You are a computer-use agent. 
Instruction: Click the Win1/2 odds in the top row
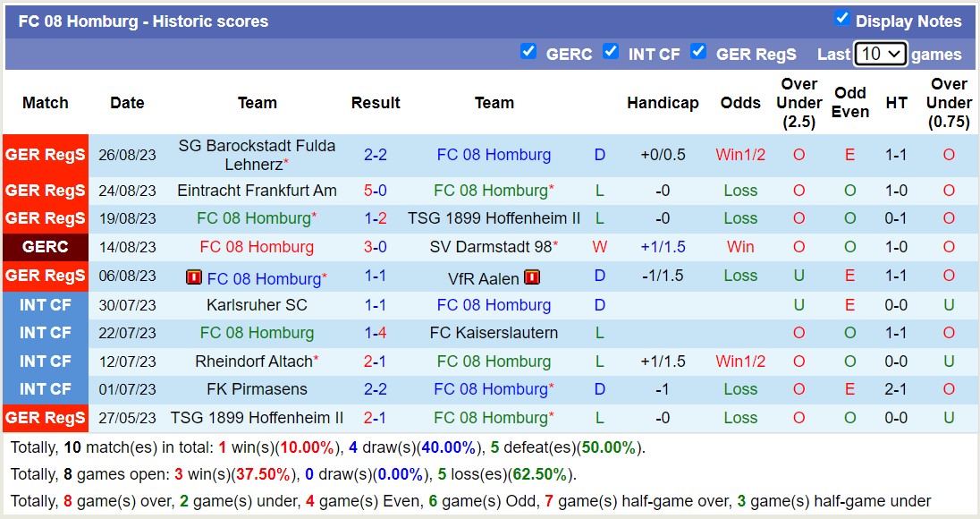click(x=740, y=155)
